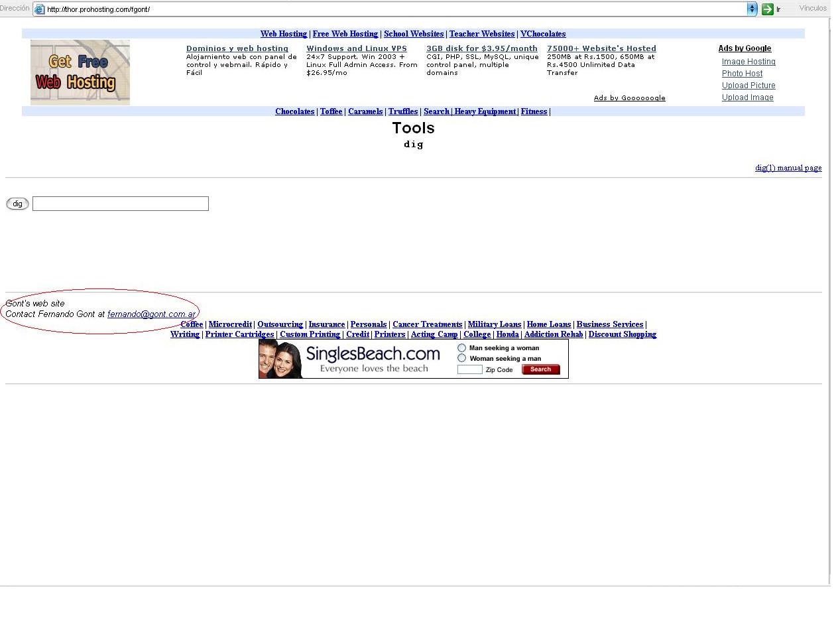
Task: Open the Vínculos links toolbar
Action: click(x=813, y=9)
